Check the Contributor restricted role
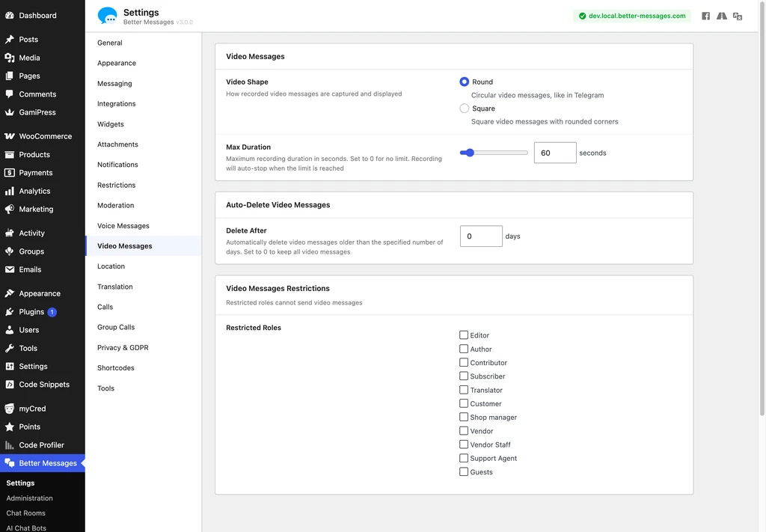Image resolution: width=766 pixels, height=532 pixels. [464, 362]
